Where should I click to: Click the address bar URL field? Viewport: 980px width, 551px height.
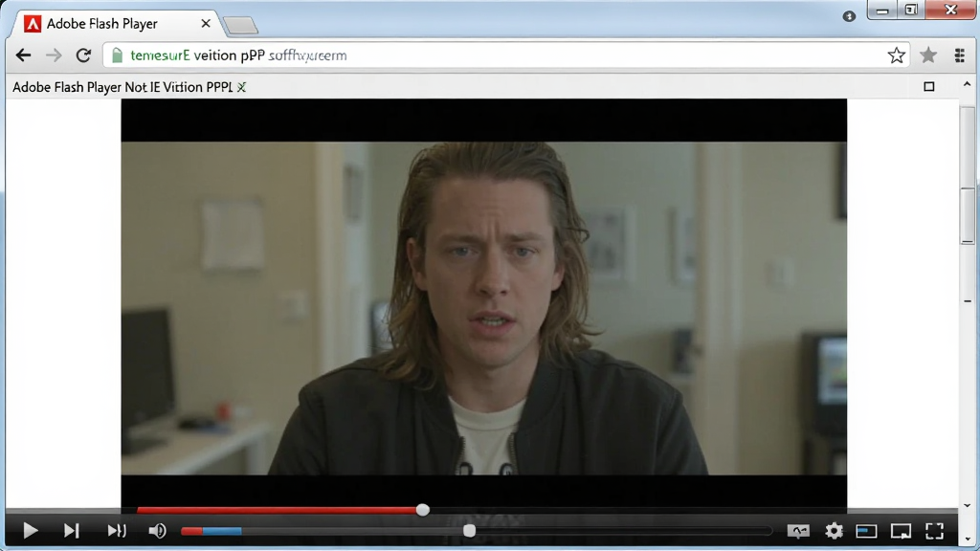tap(506, 55)
